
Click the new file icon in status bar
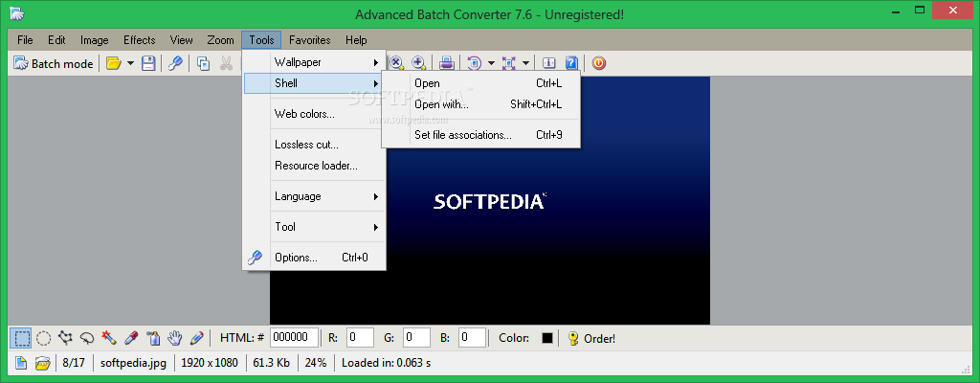pyautogui.click(x=21, y=363)
